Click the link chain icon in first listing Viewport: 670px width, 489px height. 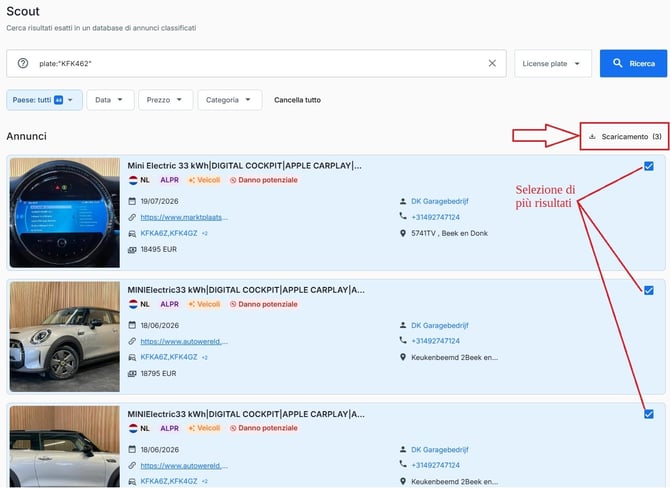point(132,217)
